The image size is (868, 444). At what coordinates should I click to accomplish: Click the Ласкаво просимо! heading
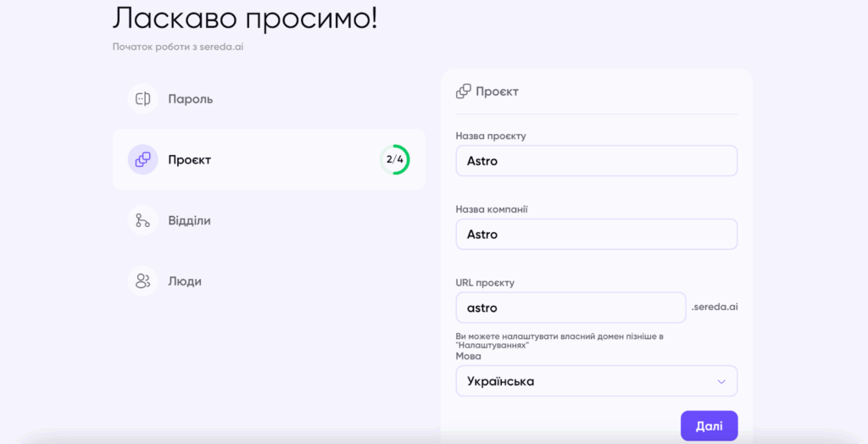(x=245, y=19)
